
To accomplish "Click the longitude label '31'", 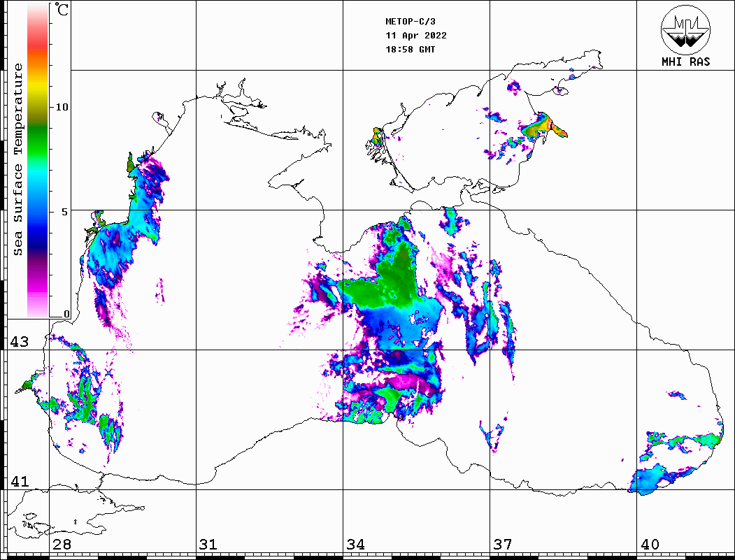I will click(x=208, y=545).
